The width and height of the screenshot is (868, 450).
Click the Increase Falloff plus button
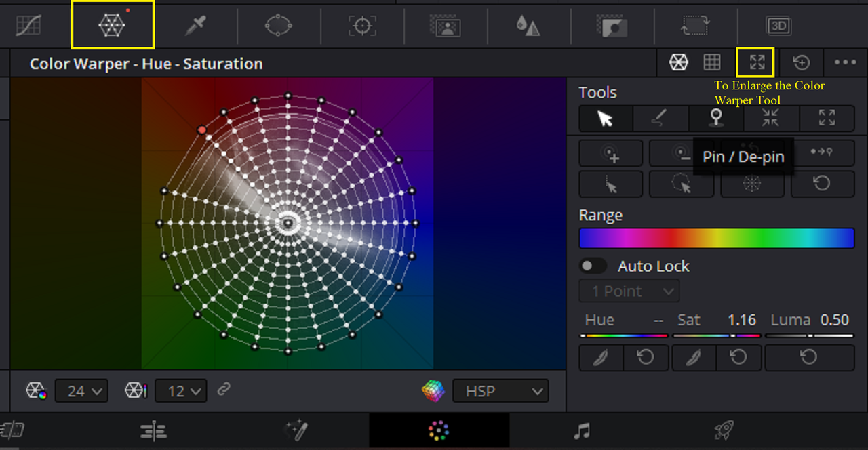tap(610, 153)
